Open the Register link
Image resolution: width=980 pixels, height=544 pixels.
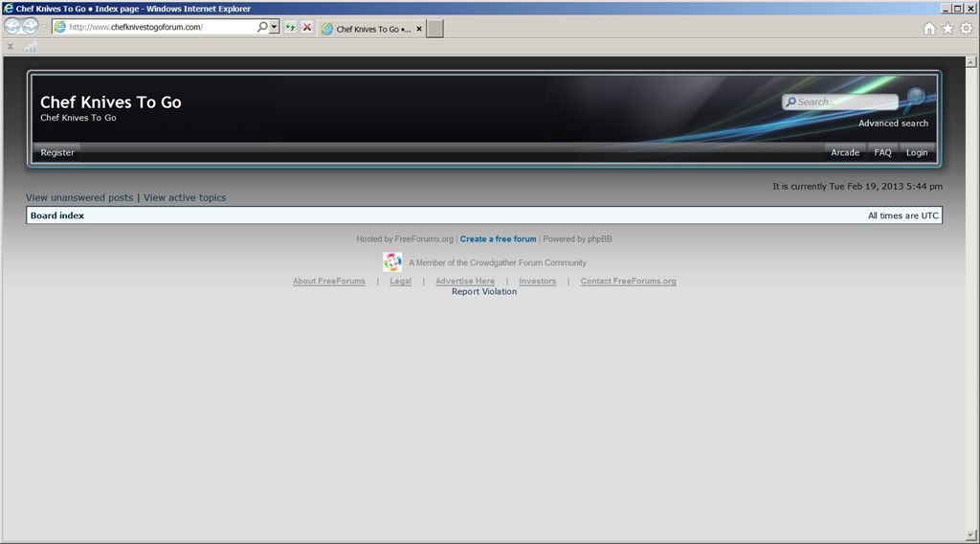point(56,152)
